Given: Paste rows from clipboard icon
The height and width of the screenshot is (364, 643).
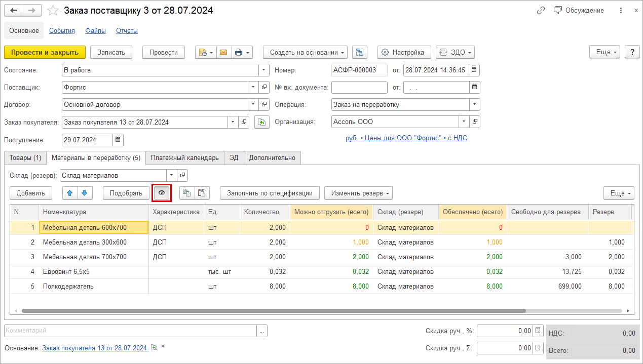Looking at the screenshot, I should [x=201, y=193].
